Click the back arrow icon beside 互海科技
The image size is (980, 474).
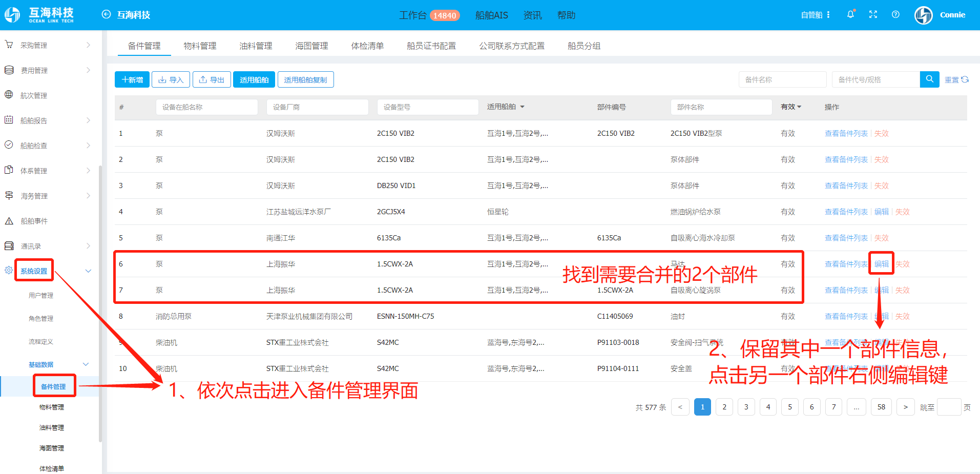pos(106,14)
